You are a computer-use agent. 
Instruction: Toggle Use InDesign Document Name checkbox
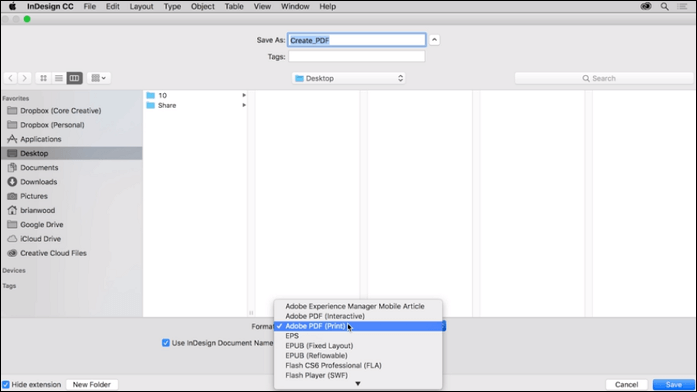pyautogui.click(x=166, y=343)
